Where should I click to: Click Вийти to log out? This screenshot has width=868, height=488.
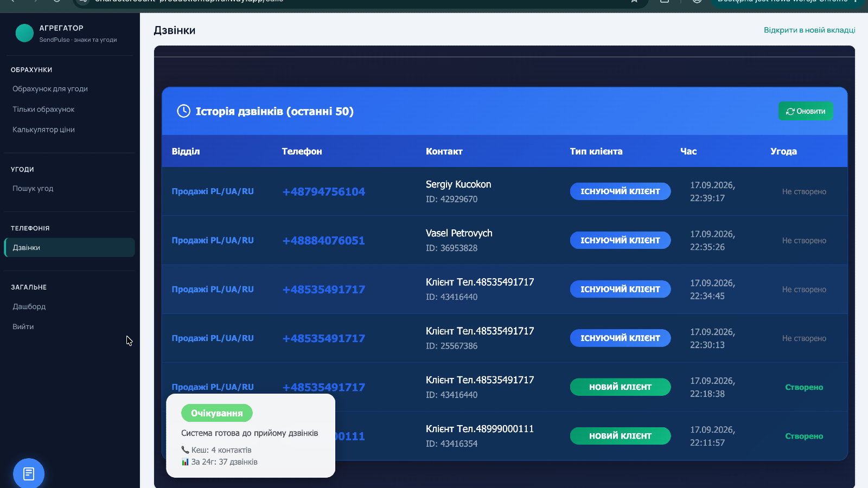(x=23, y=327)
